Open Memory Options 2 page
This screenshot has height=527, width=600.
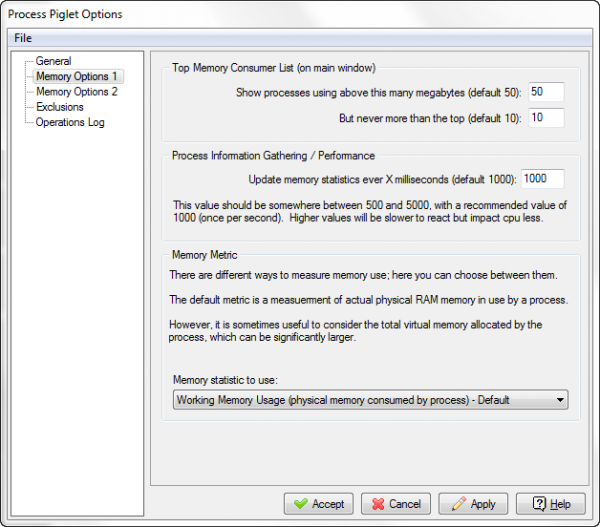(77, 91)
